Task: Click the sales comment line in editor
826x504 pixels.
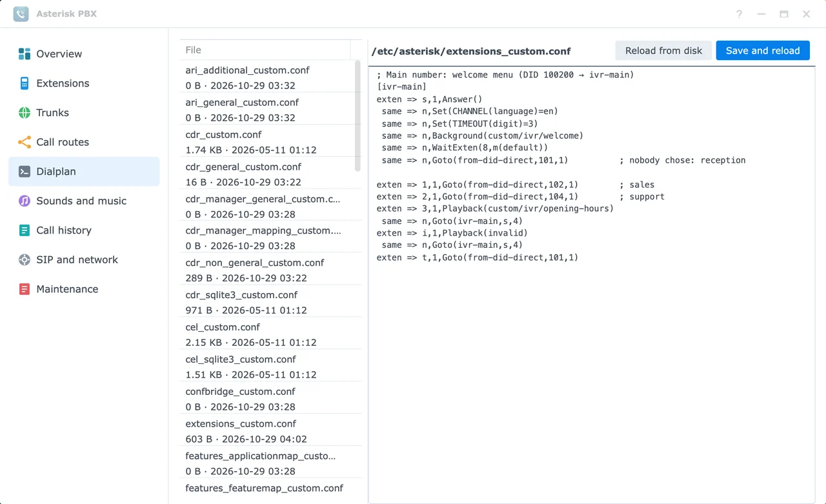Action: (x=516, y=185)
